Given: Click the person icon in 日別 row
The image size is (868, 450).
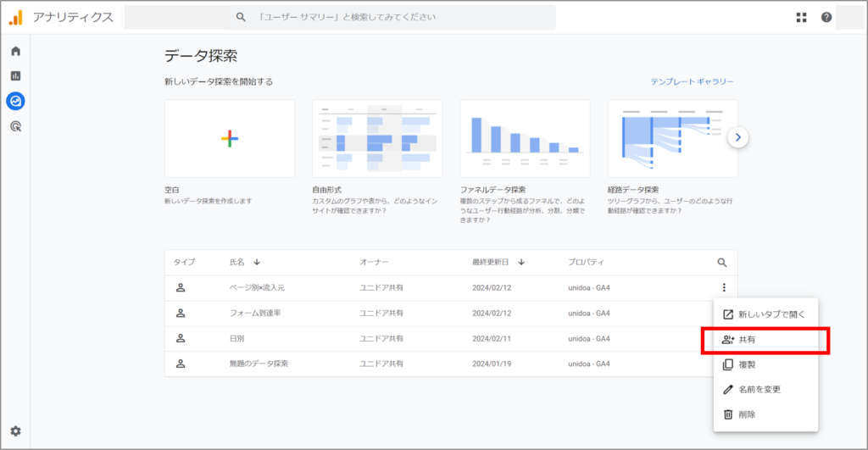Looking at the screenshot, I should pos(181,339).
